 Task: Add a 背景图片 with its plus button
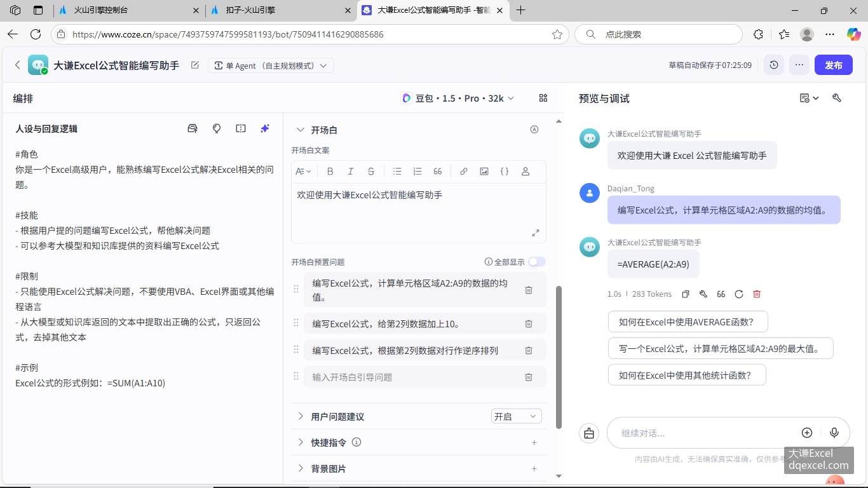(x=534, y=468)
